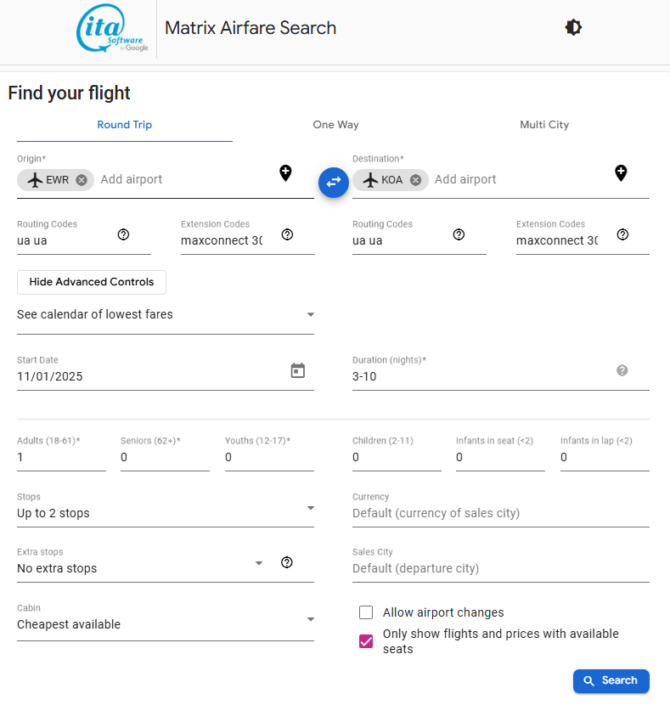
Task: Click Hide Advanced Controls button
Action: [91, 282]
